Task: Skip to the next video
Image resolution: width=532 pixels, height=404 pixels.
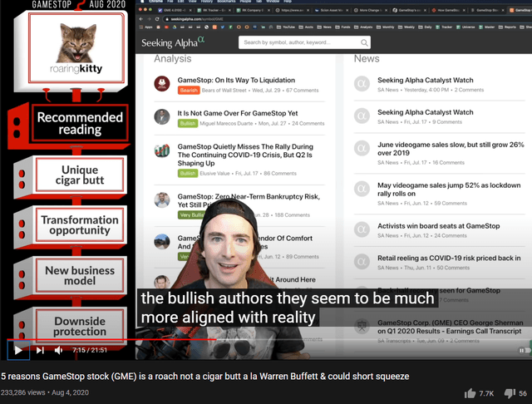Action: (x=40, y=350)
